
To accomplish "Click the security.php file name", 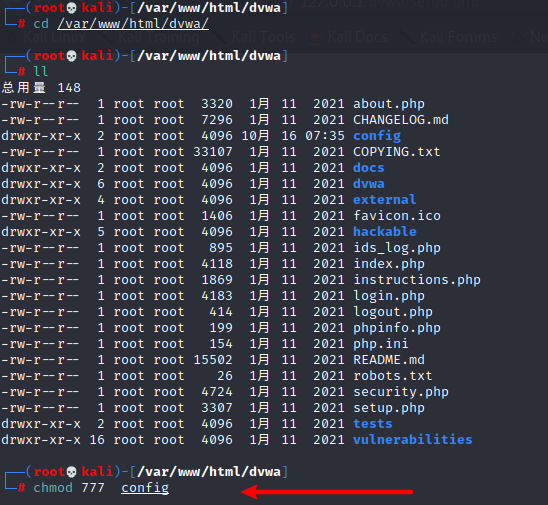I will pos(401,392).
